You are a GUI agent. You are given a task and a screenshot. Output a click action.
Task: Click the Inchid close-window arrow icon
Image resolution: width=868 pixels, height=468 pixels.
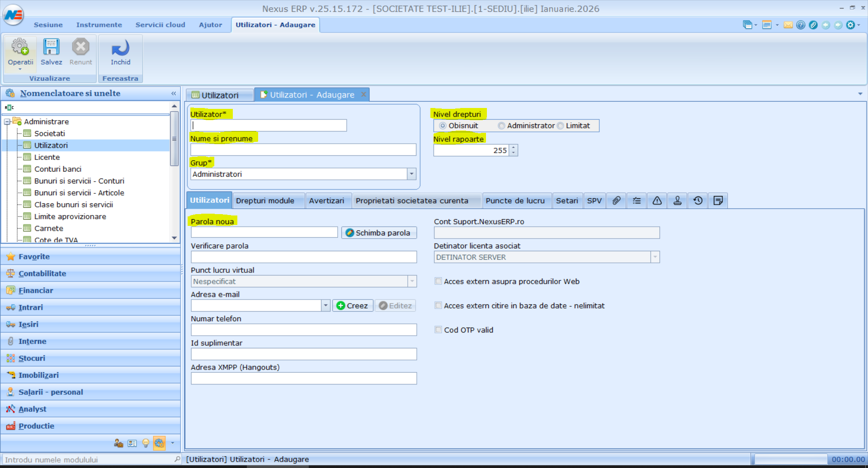[120, 47]
